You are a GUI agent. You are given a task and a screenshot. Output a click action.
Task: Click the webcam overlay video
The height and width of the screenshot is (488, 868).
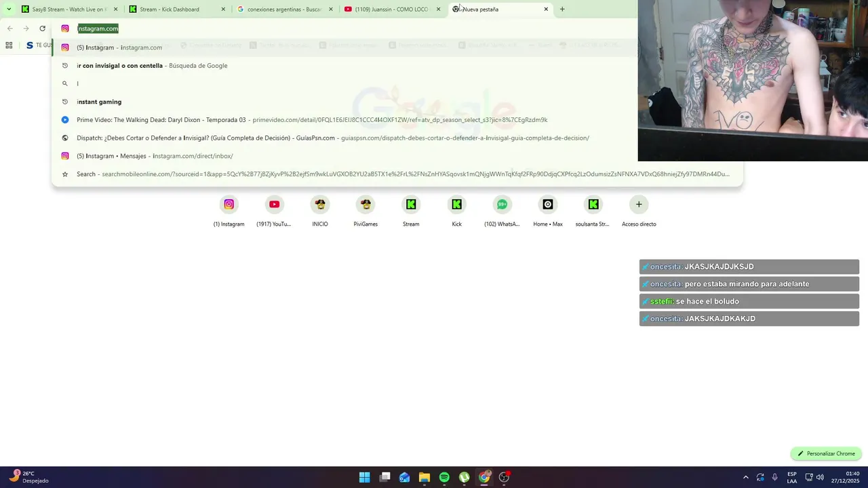[x=753, y=81]
